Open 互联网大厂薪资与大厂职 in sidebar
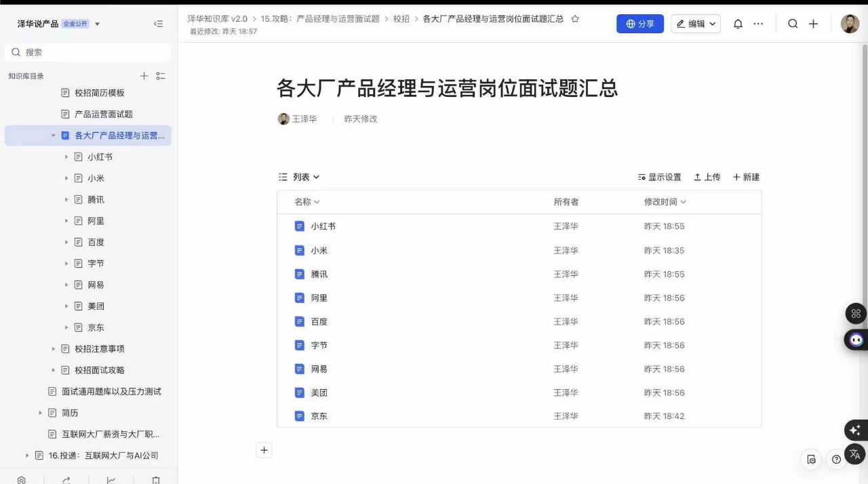The height and width of the screenshot is (484, 868). tap(111, 435)
